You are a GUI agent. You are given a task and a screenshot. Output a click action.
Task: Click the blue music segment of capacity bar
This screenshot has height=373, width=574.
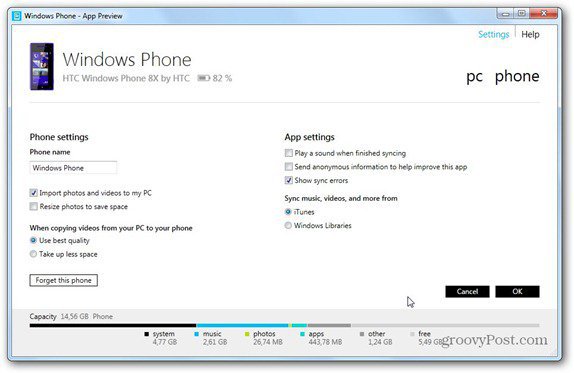coord(242,325)
